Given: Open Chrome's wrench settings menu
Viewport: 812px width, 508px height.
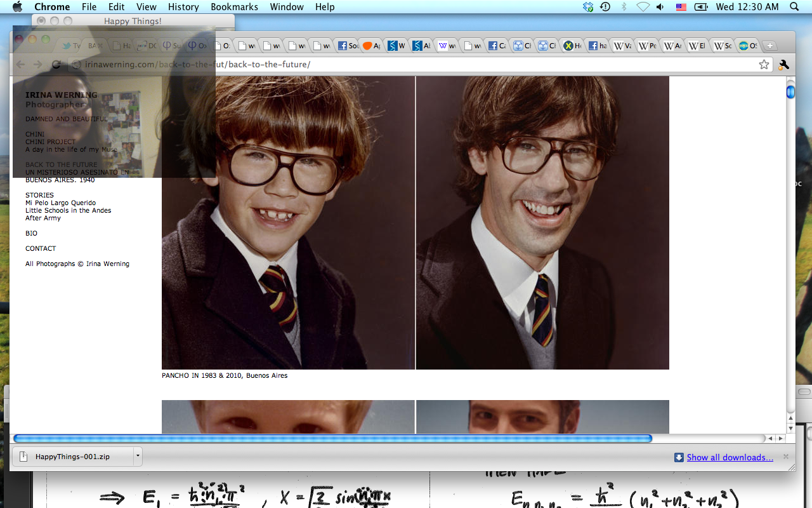Looking at the screenshot, I should coord(783,65).
